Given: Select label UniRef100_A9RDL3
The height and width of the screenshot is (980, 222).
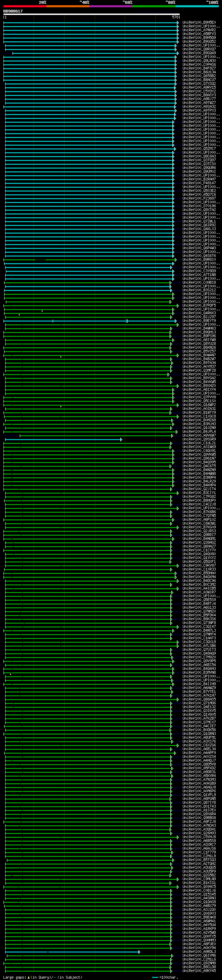Looking at the screenshot, I should 199,952.
